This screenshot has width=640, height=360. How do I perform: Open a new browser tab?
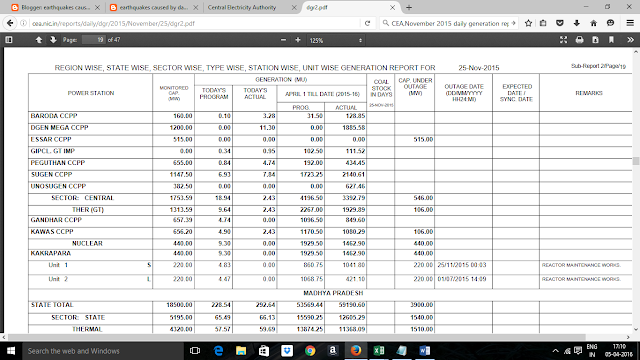click(x=409, y=7)
